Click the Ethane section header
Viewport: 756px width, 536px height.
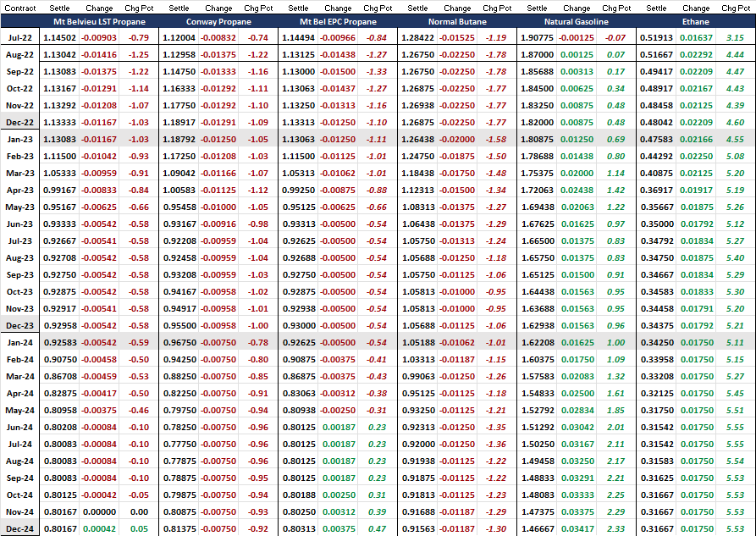point(695,22)
